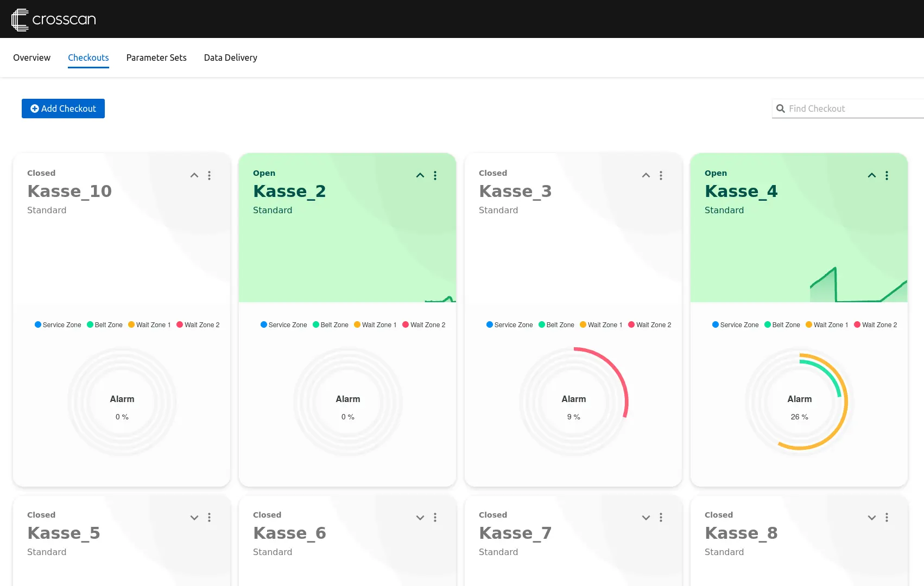
Task: Toggle Belt Zone legend in Kasse_4 card
Action: 782,325
